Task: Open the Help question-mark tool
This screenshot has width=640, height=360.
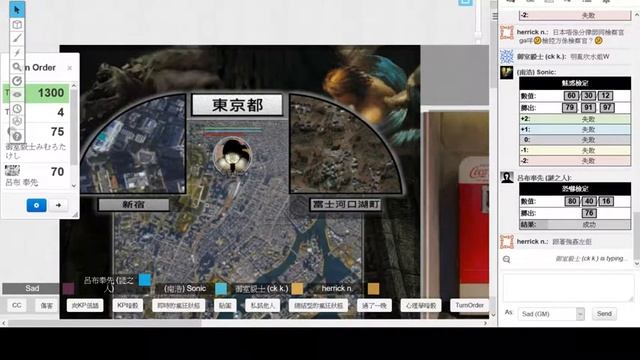Action: [x=17, y=136]
